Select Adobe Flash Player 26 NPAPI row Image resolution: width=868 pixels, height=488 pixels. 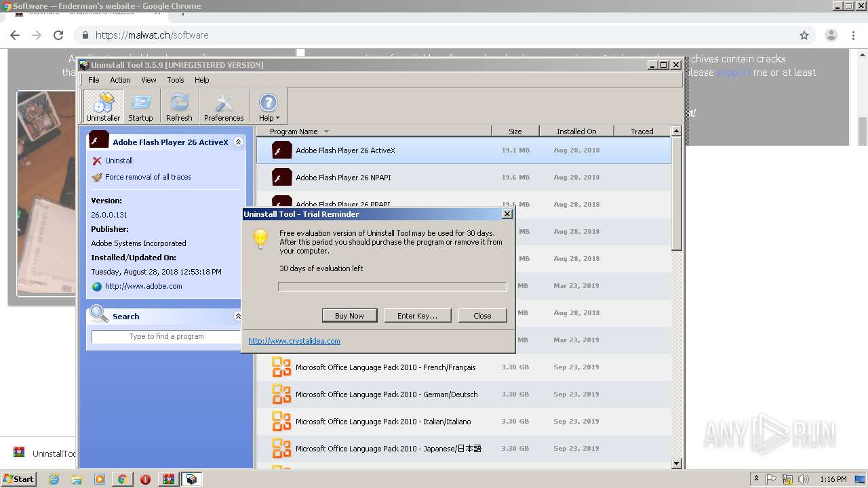[x=464, y=178]
